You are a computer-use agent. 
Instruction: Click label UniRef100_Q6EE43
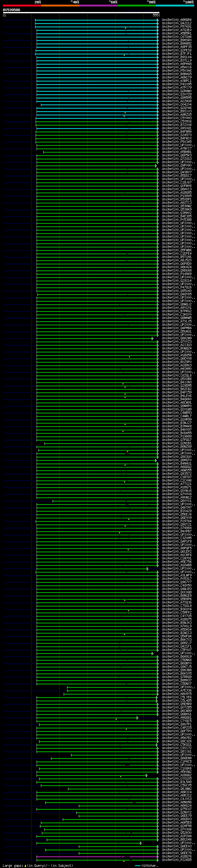(177, 846)
